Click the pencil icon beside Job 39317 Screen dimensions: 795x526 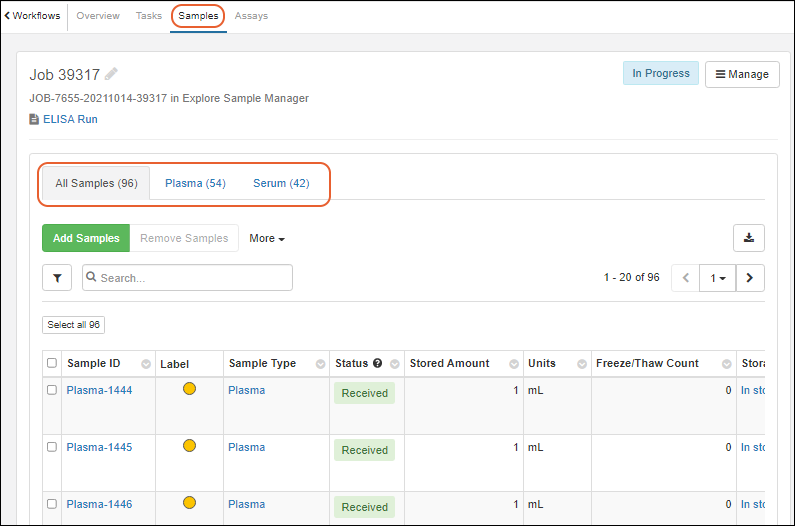point(111,74)
